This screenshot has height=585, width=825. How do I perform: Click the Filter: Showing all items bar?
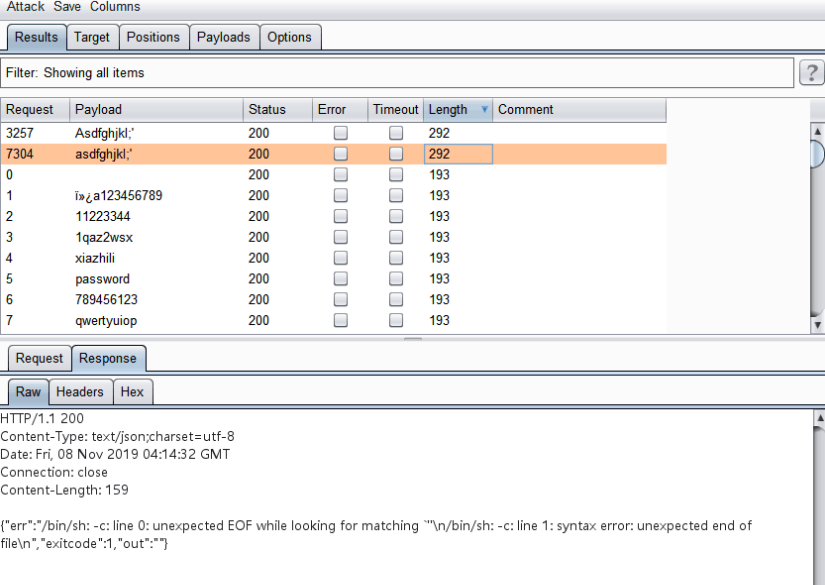click(398, 73)
